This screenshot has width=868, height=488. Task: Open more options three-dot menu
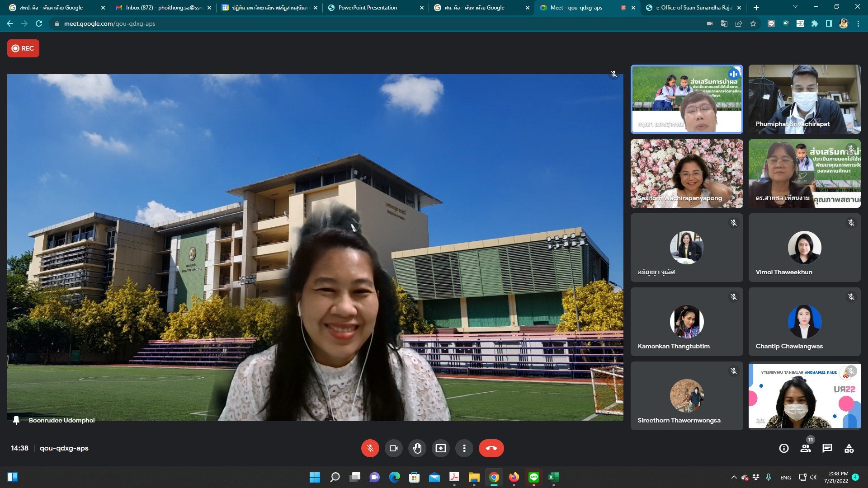[464, 448]
